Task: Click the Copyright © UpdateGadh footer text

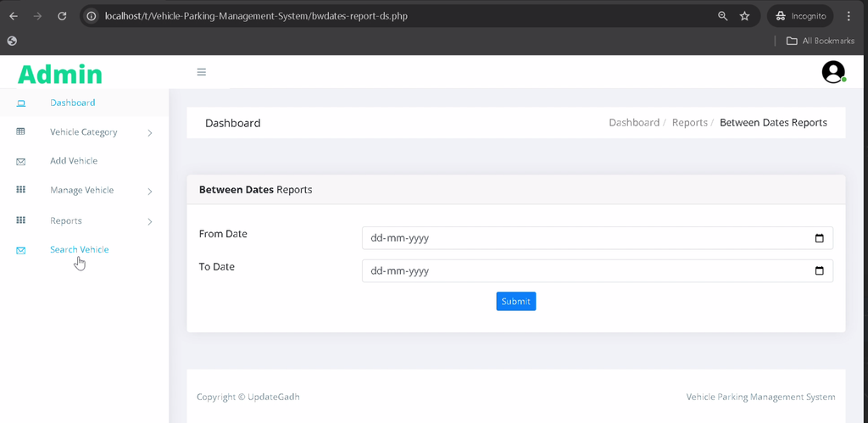Action: (248, 397)
